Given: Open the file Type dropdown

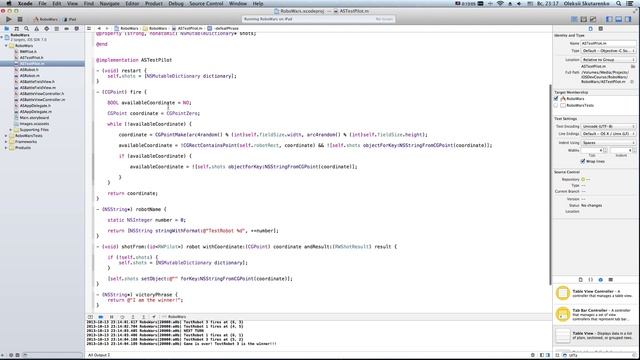Looking at the screenshot, I should tap(608, 51).
